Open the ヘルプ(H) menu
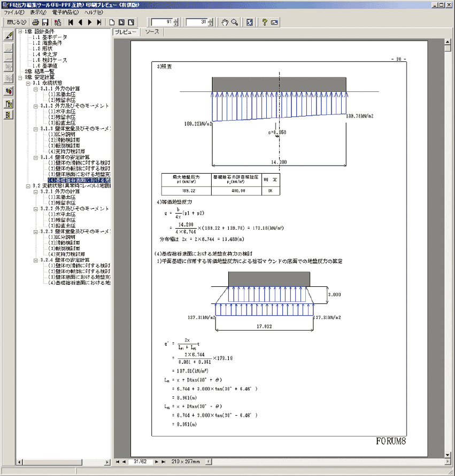Viewport: 455px width, 476px height. tap(94, 12)
